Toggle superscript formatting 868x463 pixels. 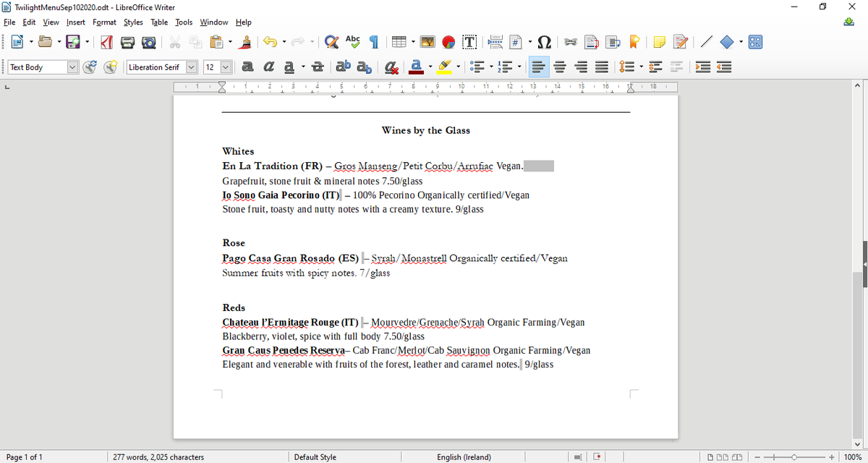344,67
